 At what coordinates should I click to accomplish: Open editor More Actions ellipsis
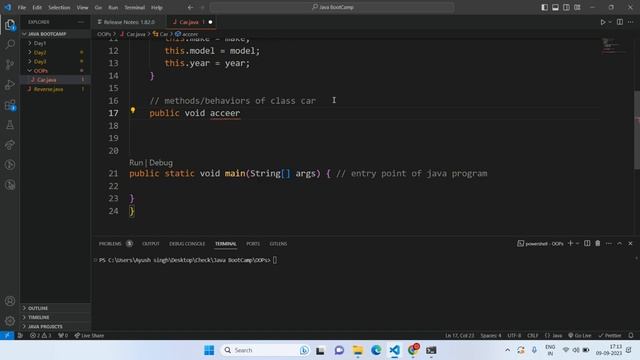pyautogui.click(x=631, y=22)
